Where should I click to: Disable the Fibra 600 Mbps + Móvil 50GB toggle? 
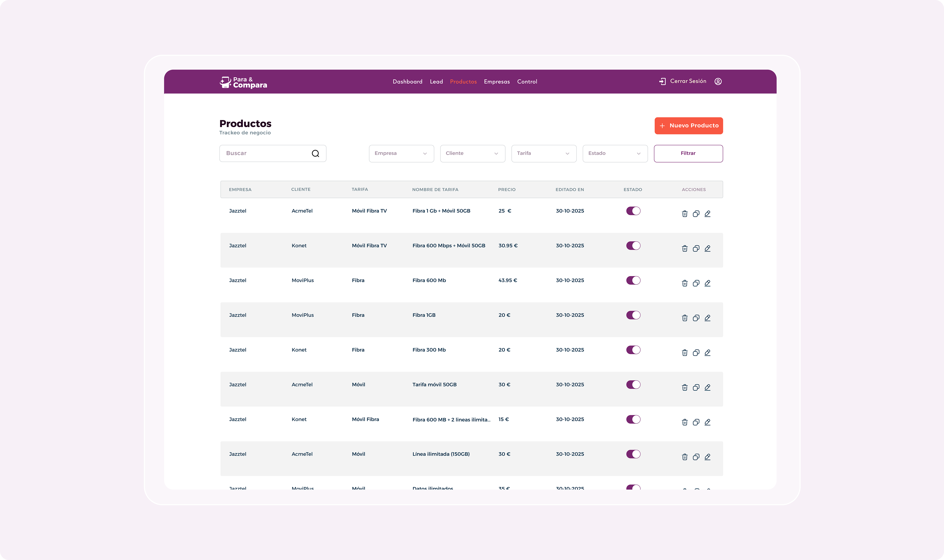pos(633,246)
